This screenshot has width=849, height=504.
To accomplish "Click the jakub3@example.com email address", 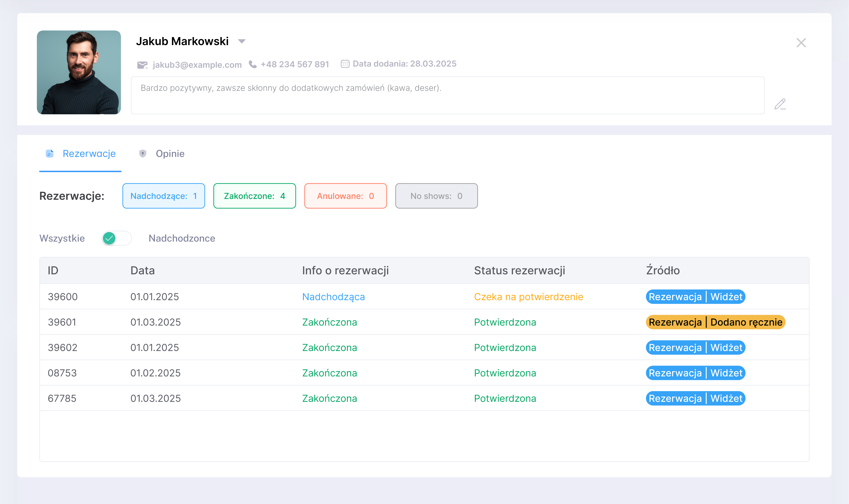I will point(197,65).
